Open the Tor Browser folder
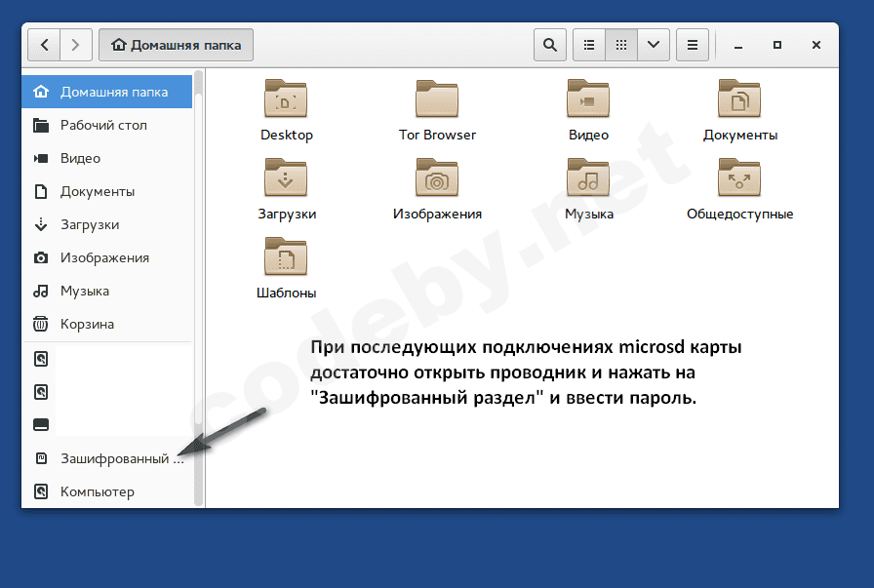This screenshot has height=588, width=874. 437,99
